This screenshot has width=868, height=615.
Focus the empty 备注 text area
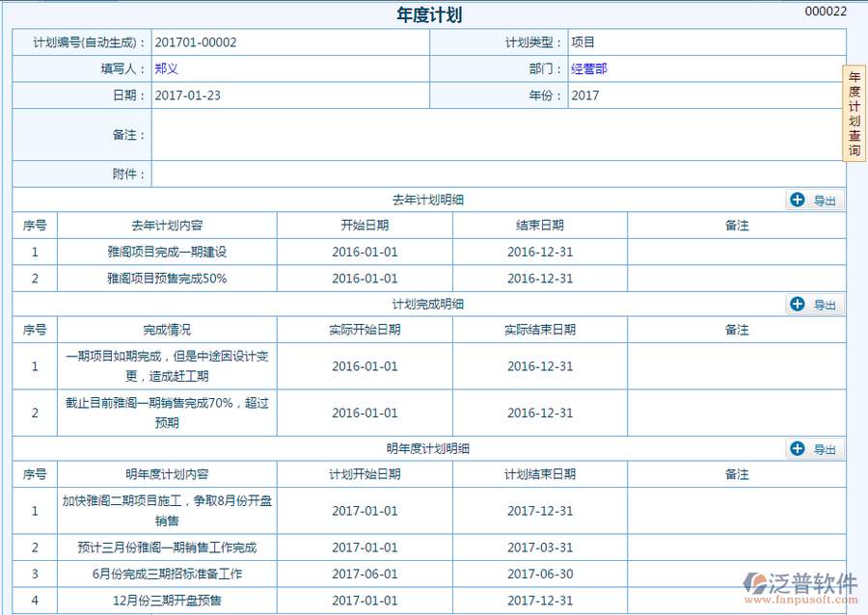click(x=497, y=135)
